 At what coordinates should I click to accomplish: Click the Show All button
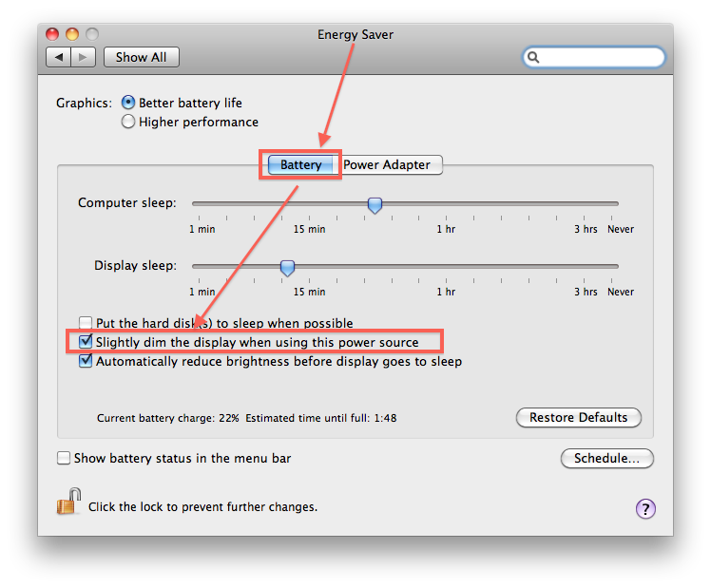click(141, 57)
